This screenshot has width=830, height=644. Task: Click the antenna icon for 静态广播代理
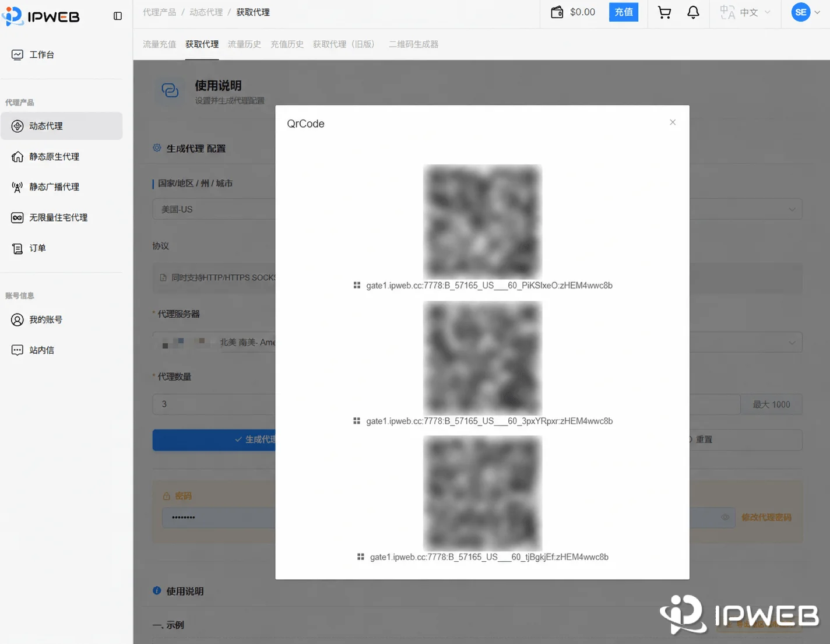tap(17, 187)
